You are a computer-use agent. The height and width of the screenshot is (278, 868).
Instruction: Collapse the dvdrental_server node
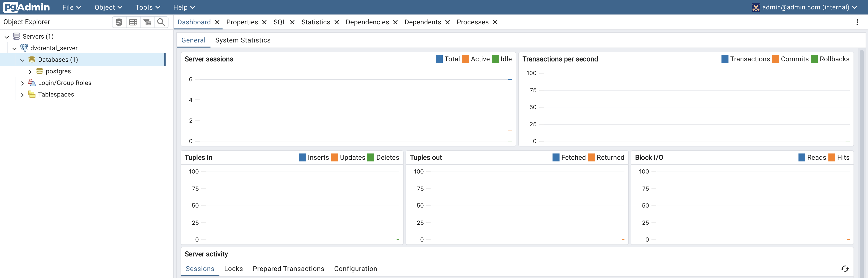pos(14,48)
